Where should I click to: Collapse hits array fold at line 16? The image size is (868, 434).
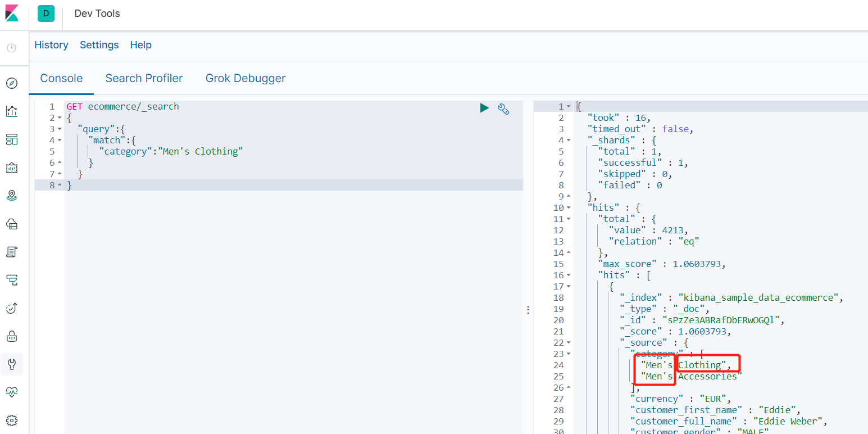click(569, 275)
